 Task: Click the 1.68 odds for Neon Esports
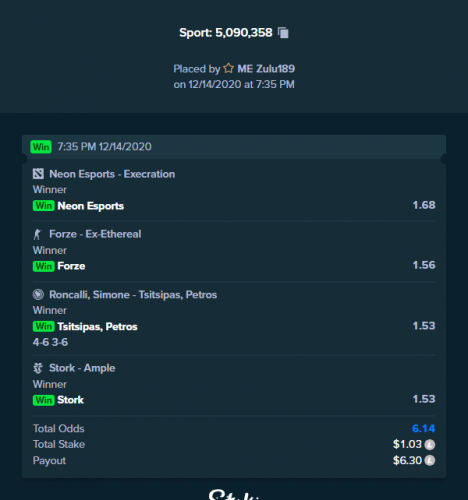coord(424,205)
